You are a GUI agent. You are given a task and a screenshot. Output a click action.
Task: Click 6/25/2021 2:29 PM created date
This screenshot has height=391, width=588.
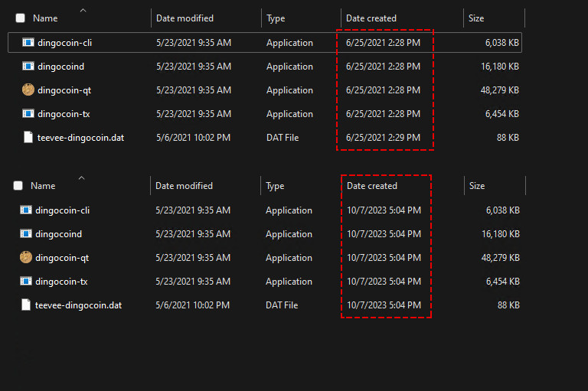coord(383,138)
